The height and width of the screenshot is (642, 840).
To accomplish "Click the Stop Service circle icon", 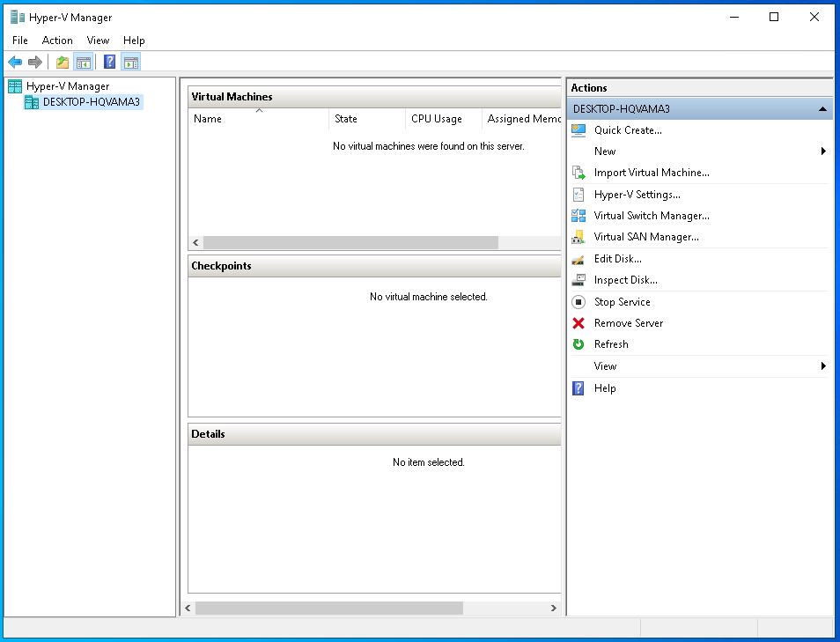I will tap(578, 302).
